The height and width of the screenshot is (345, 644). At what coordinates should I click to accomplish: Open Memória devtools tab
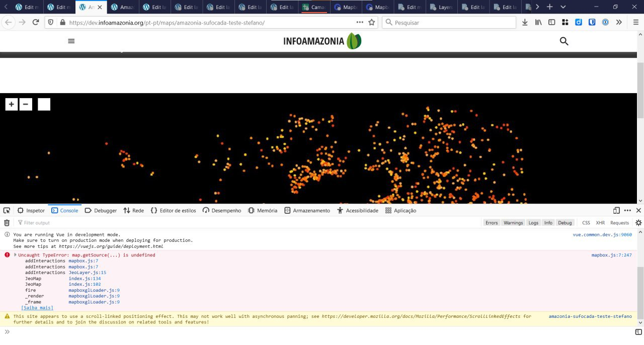[263, 210]
